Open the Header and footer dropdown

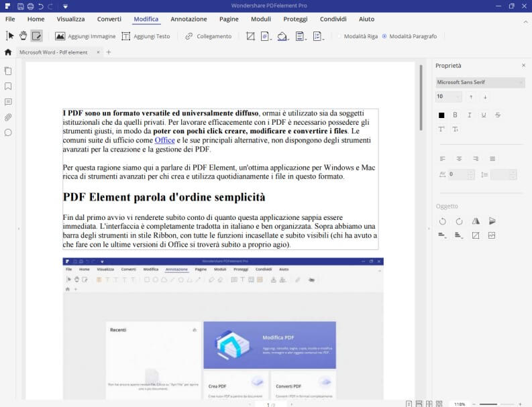[301, 36]
